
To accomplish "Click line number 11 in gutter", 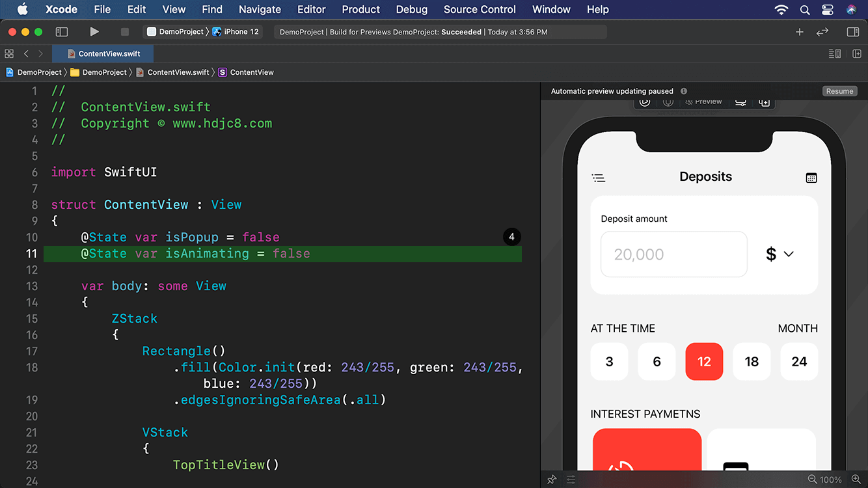I will tap(31, 253).
